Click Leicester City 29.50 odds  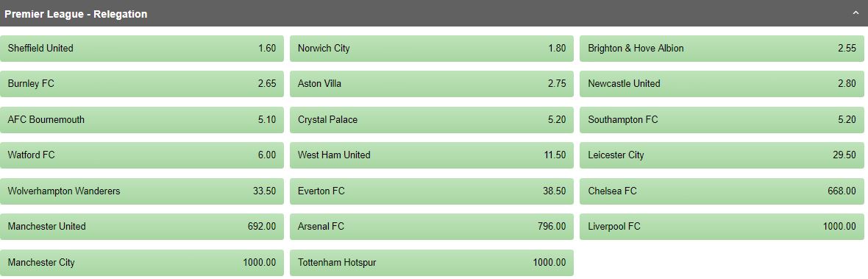click(x=722, y=155)
